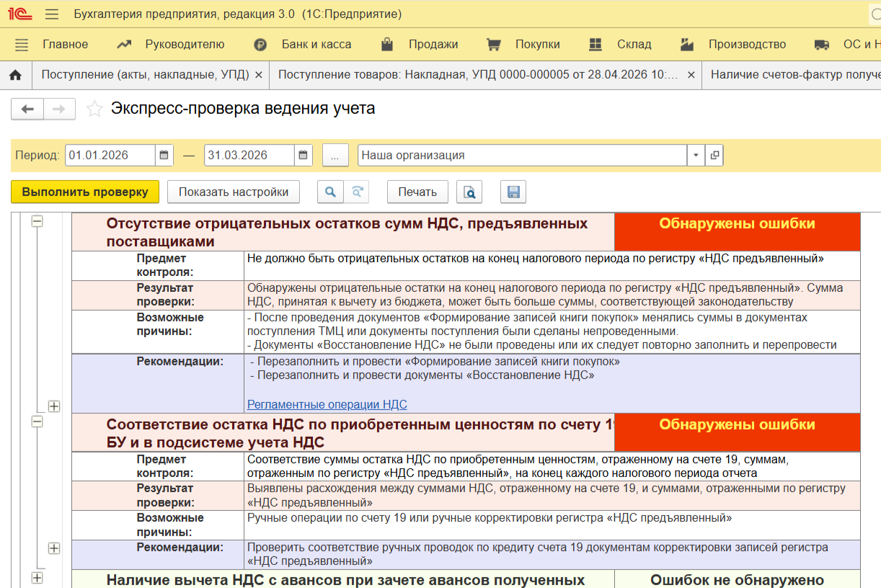Open the sections menu icon beside Главное
The image size is (881, 588).
pyautogui.click(x=22, y=45)
